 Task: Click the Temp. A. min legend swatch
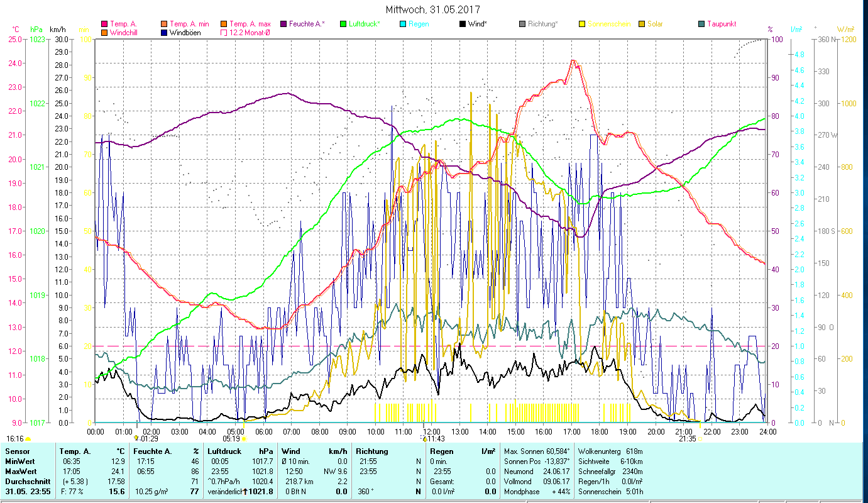point(165,24)
